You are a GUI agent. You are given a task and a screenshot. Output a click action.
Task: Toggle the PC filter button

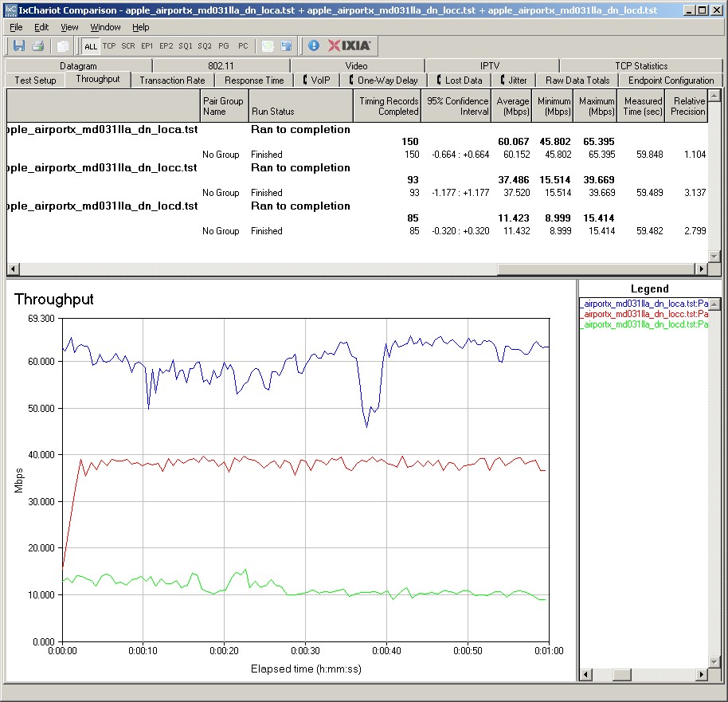pyautogui.click(x=243, y=46)
